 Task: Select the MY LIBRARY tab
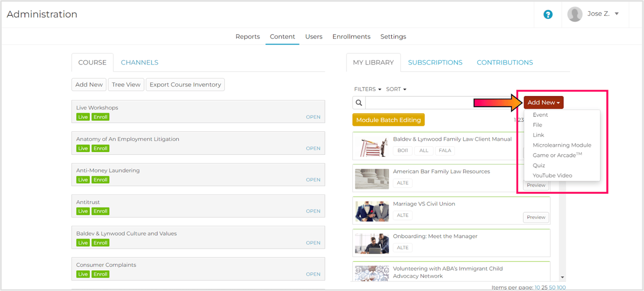373,62
